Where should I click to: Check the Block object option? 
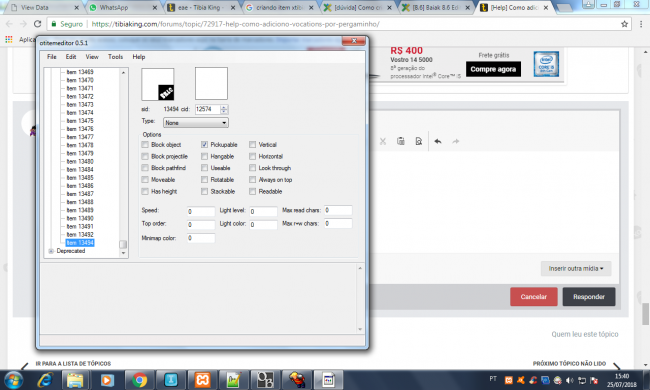coord(145,145)
